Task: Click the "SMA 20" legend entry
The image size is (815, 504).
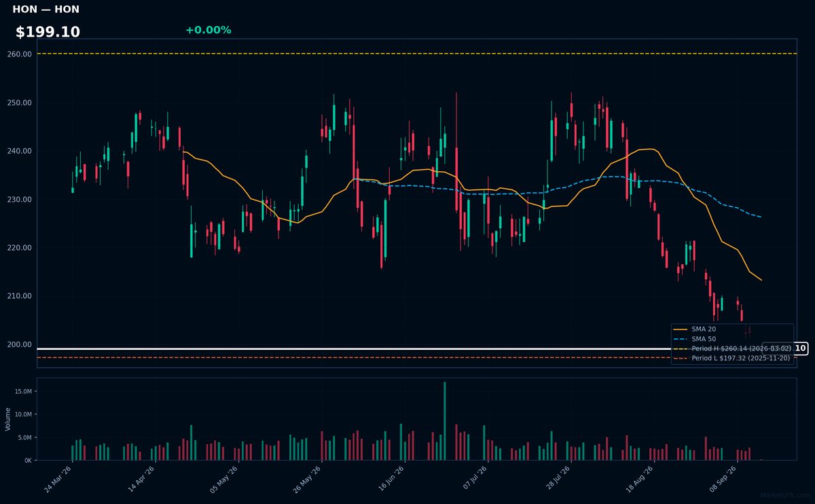Action: coord(694,329)
